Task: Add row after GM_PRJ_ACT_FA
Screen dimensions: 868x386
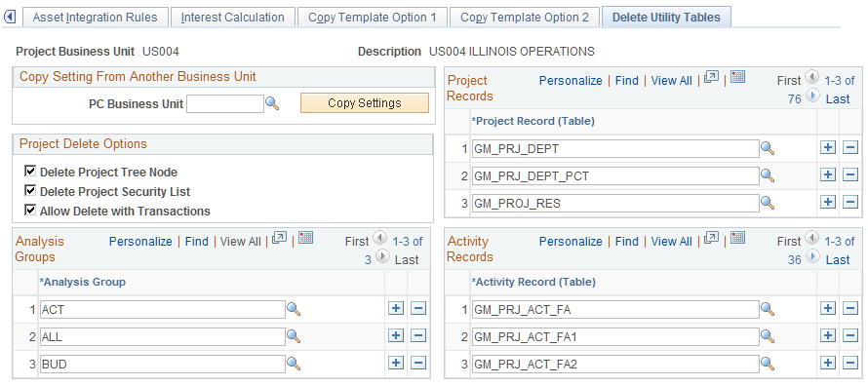Action: (x=828, y=309)
